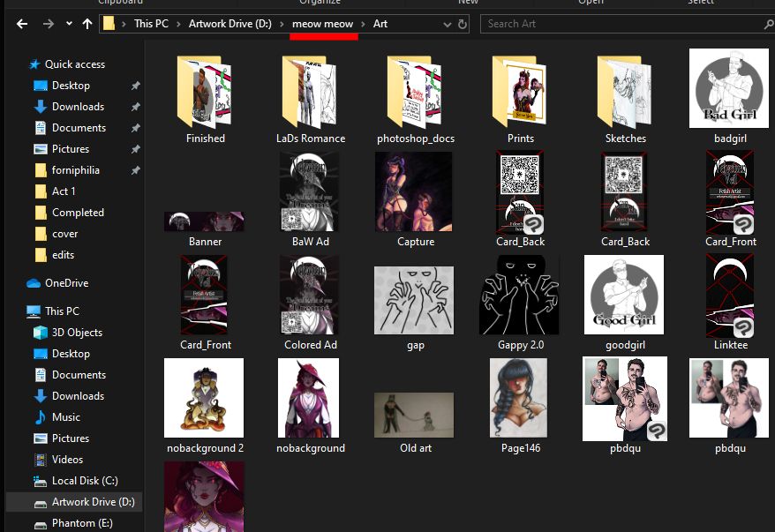Screen dimensions: 775x532
Task: Open pinned Downloads under Quick access
Action: click(x=78, y=107)
